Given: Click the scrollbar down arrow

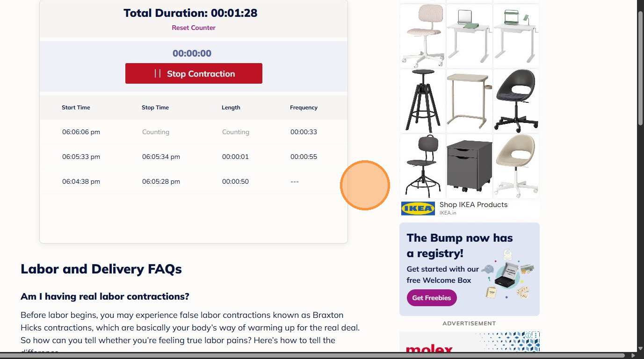Looking at the screenshot, I should (640, 349).
